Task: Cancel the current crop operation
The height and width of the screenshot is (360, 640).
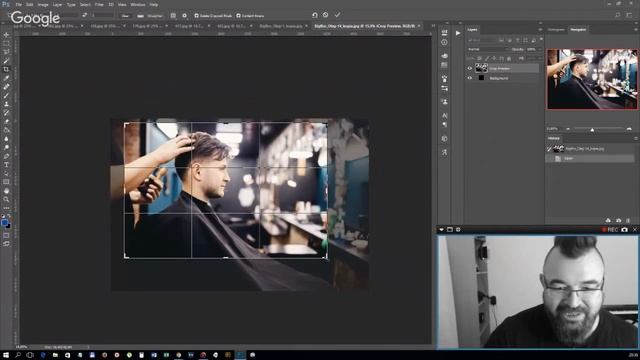Action: (325, 15)
